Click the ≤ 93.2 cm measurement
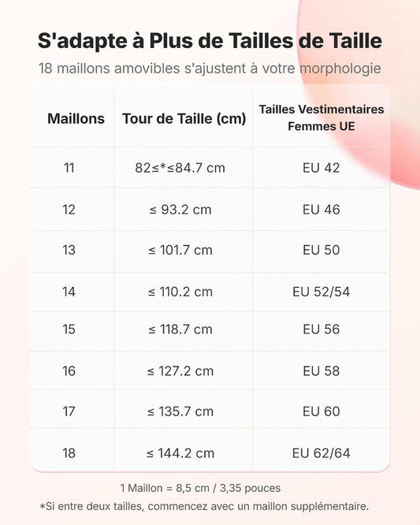 180,210
